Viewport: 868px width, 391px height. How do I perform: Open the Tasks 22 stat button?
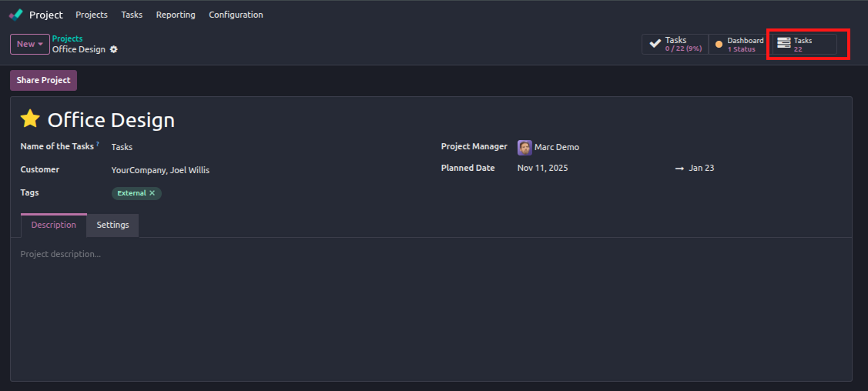(x=804, y=45)
